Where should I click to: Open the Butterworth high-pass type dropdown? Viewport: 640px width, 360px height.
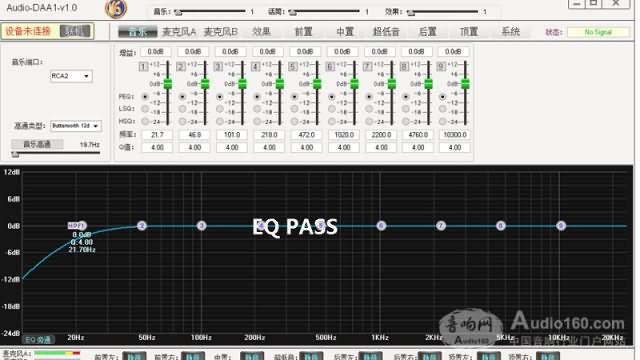pos(76,126)
